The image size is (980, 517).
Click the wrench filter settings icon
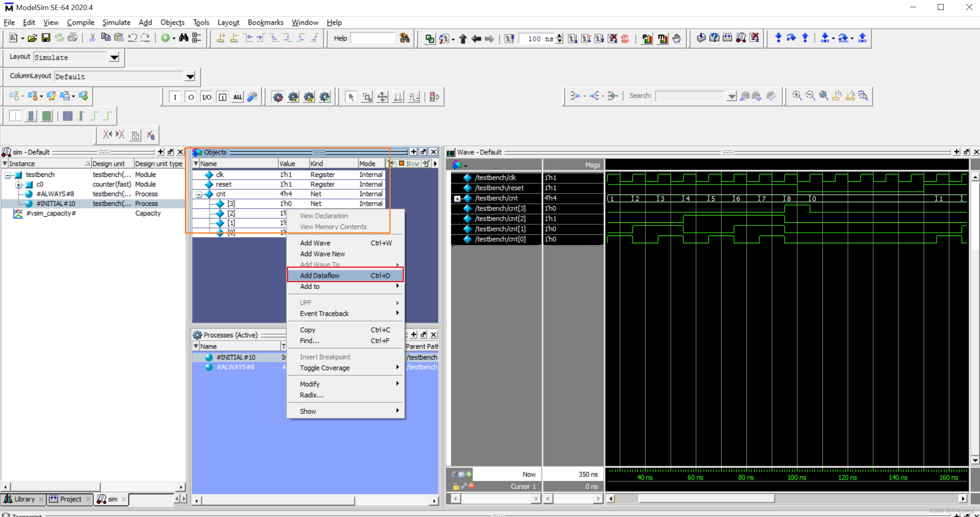click(252, 97)
